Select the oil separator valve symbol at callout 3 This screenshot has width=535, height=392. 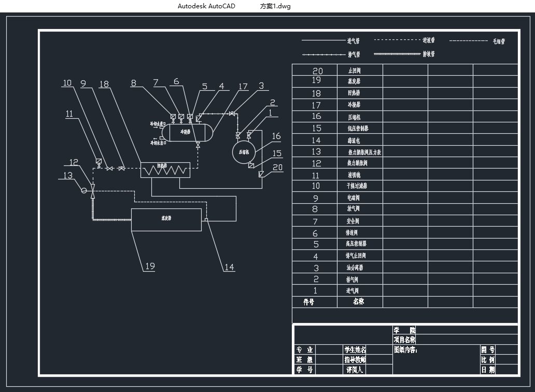tap(232, 114)
